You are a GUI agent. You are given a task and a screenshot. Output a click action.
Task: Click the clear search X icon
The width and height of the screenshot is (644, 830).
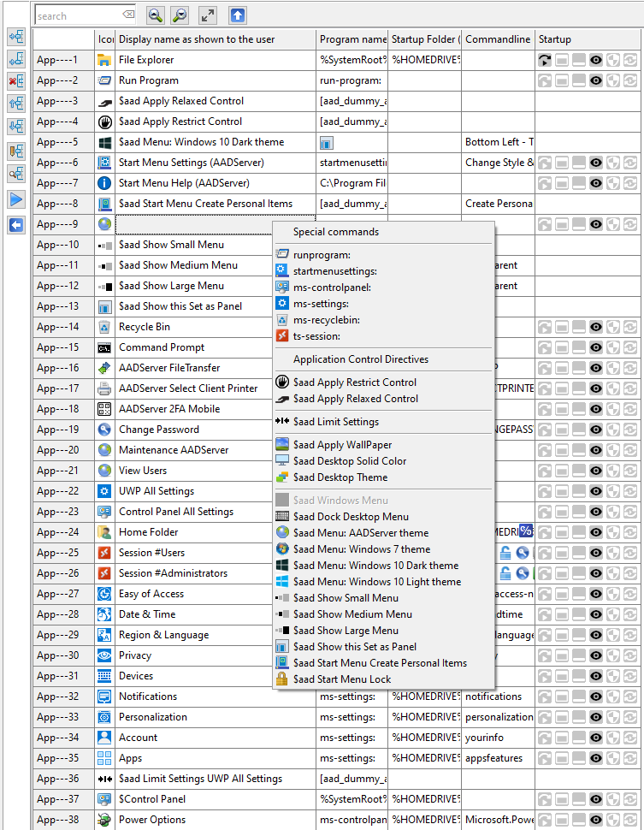[128, 15]
